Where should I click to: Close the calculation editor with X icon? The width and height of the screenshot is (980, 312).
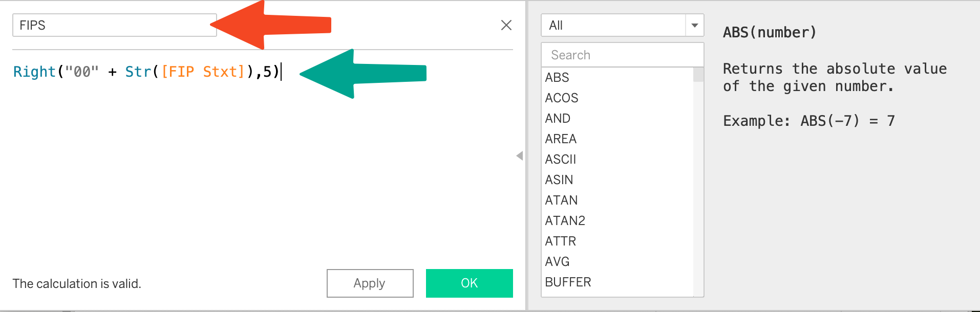coord(506,25)
